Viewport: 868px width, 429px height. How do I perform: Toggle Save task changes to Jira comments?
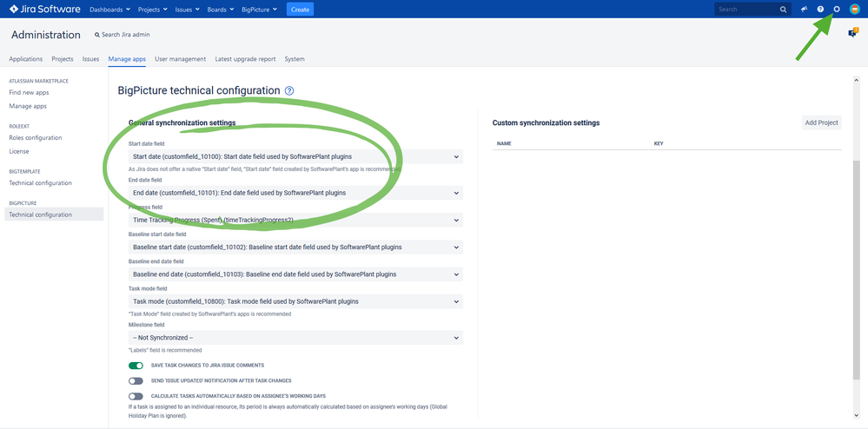(136, 366)
